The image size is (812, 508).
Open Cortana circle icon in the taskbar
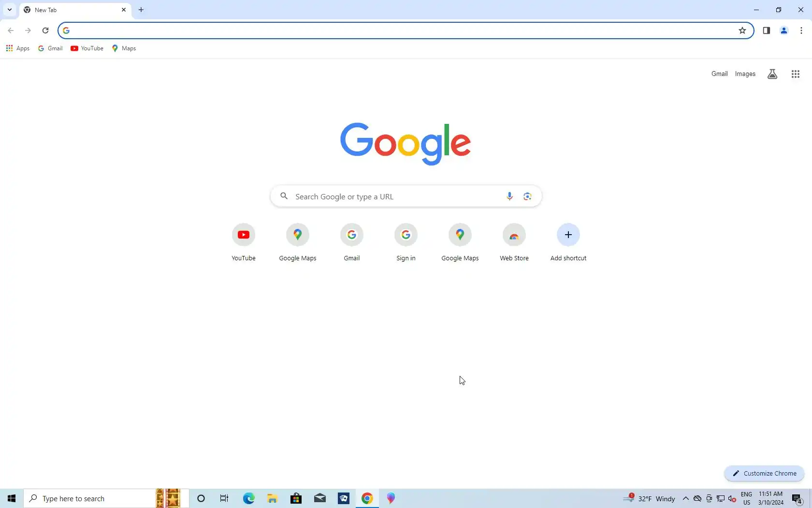(201, 498)
